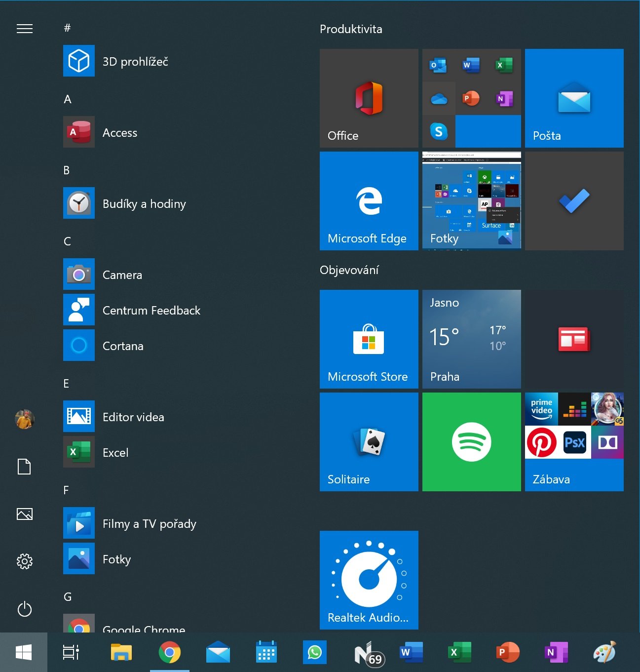The image size is (640, 672).
Task: Open WhatsApp from the taskbar
Action: click(x=314, y=652)
